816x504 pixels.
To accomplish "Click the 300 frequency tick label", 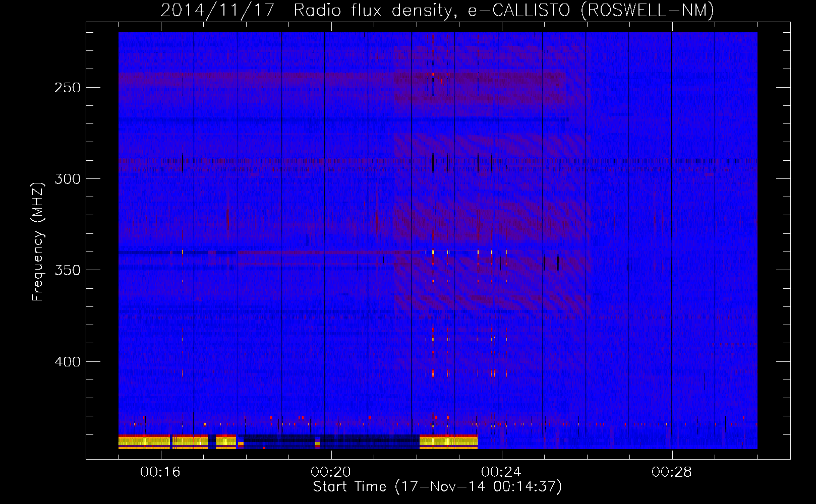I will (x=68, y=179).
